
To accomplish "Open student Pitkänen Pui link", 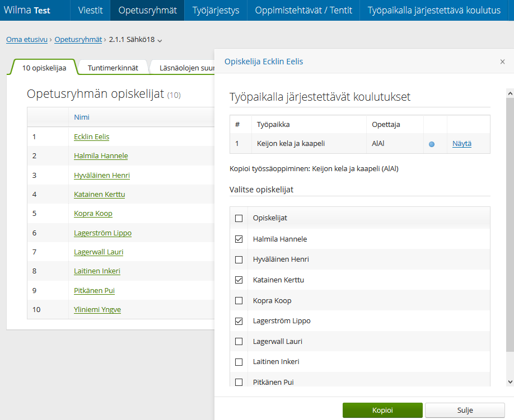I will click(x=95, y=291).
